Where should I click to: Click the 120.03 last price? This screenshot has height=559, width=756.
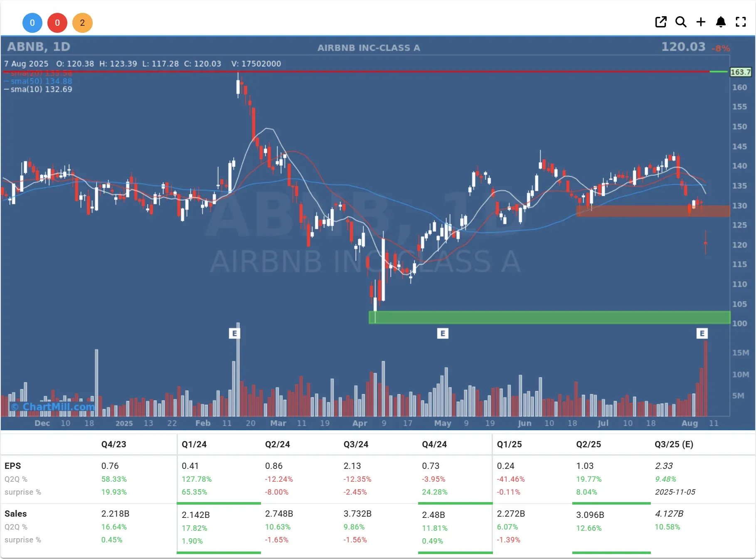click(x=683, y=47)
